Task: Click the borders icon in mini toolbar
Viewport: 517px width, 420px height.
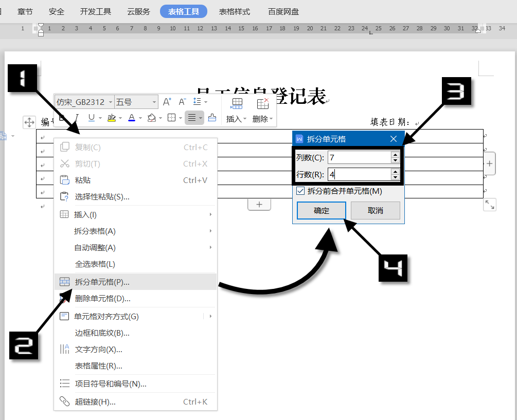Action: point(171,118)
